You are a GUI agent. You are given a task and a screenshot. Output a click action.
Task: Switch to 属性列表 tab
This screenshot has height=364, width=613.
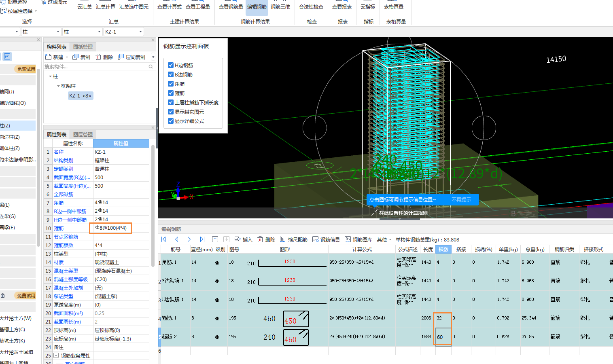pyautogui.click(x=57, y=135)
